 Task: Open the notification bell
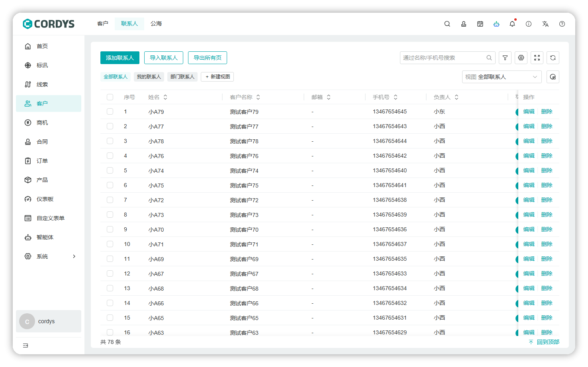tap(512, 24)
